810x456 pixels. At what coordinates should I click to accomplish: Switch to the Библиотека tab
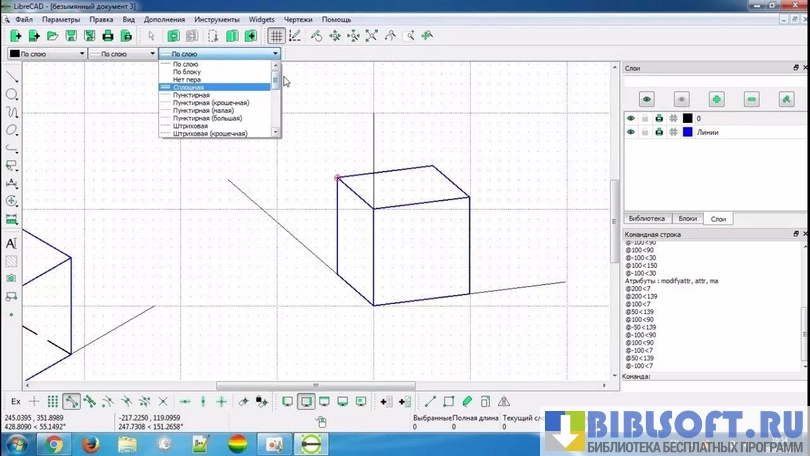(x=645, y=218)
